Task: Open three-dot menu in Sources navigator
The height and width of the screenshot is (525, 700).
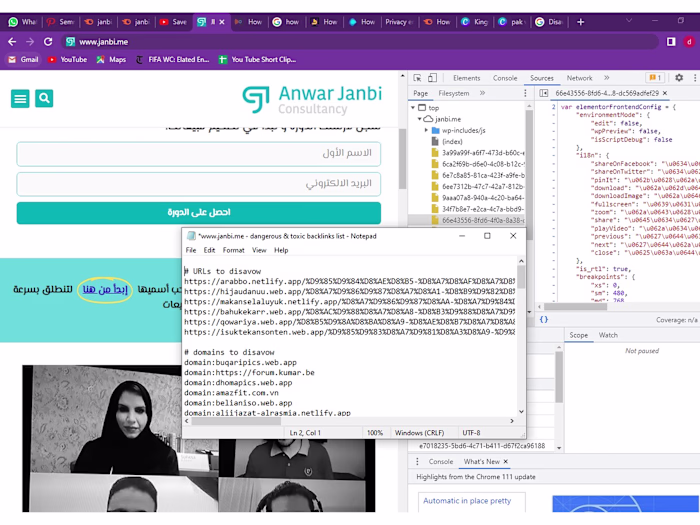Action: (x=525, y=93)
